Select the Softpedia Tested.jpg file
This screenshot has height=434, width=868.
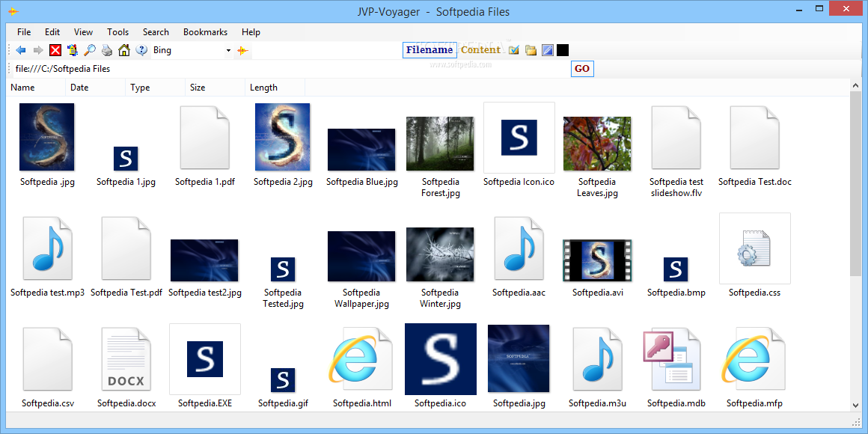[283, 269]
